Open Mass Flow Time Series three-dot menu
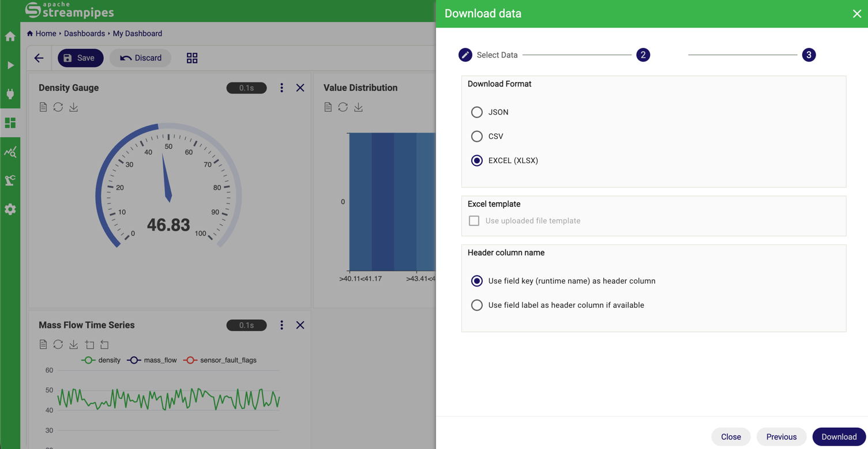This screenshot has height=449, width=868. (281, 325)
